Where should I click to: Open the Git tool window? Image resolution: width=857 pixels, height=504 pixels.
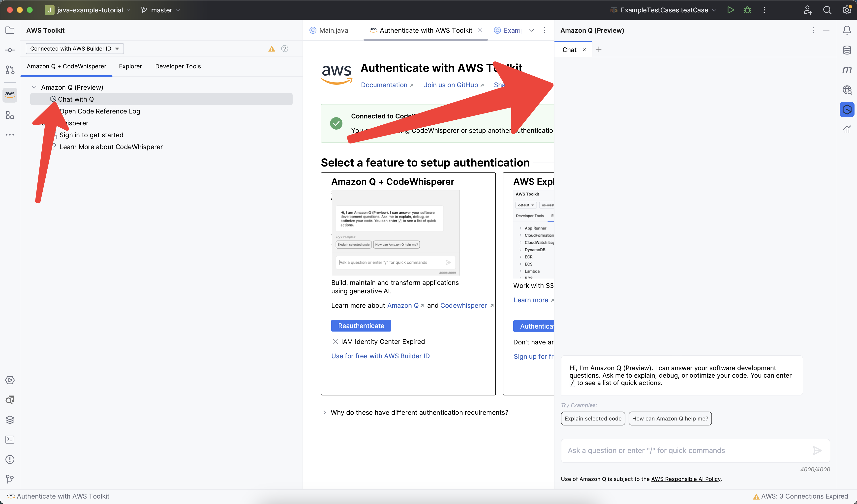coord(10,479)
